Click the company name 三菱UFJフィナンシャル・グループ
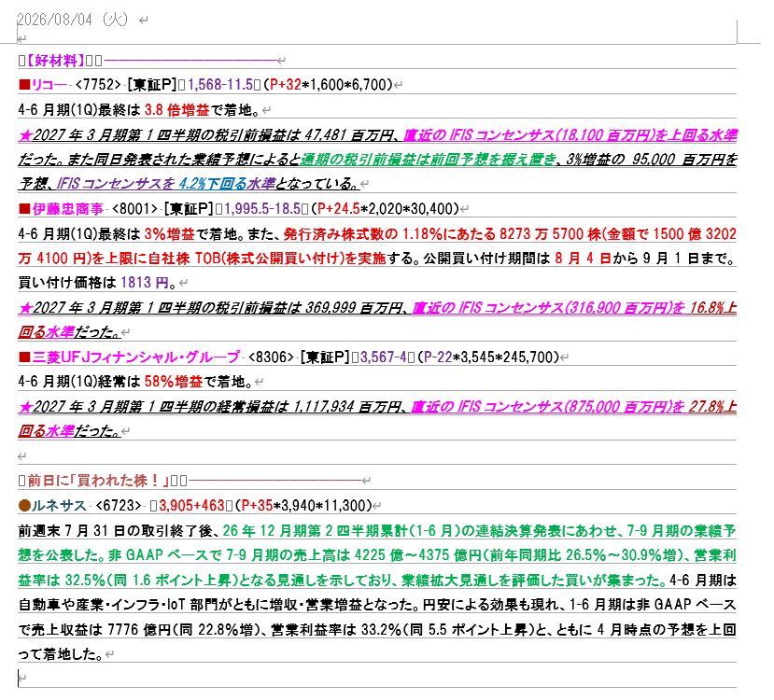The image size is (774, 700). pyautogui.click(x=135, y=357)
